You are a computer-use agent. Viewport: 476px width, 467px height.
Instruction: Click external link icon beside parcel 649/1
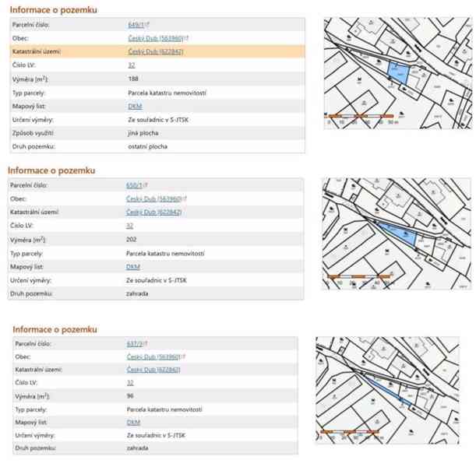pos(147,24)
